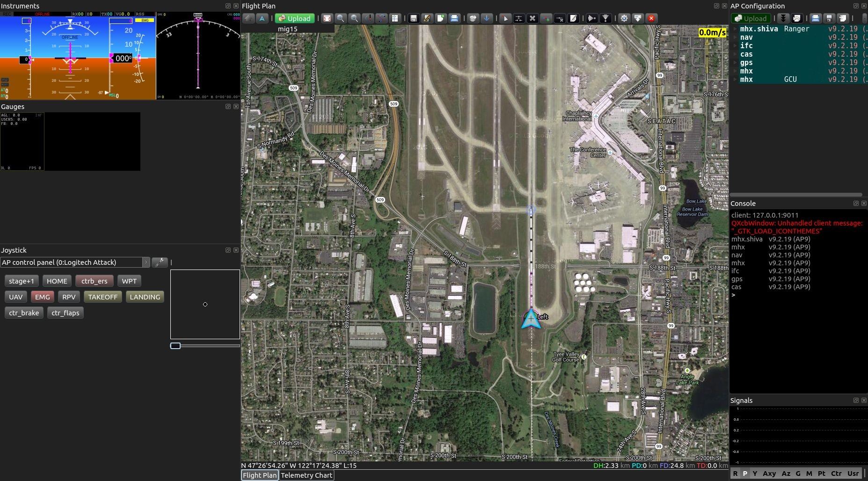Click the green Upload button in Flight Plan

[295, 18]
